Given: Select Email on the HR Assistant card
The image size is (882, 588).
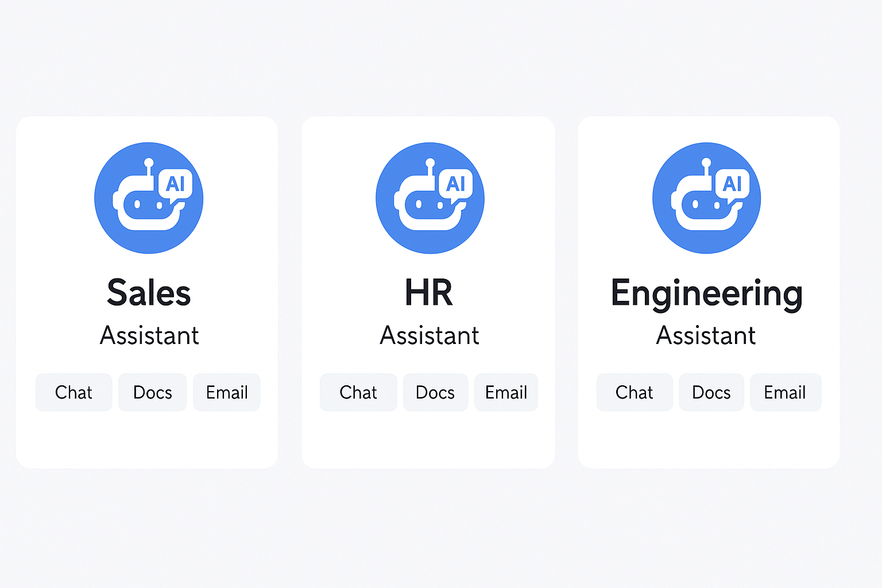Looking at the screenshot, I should [506, 392].
